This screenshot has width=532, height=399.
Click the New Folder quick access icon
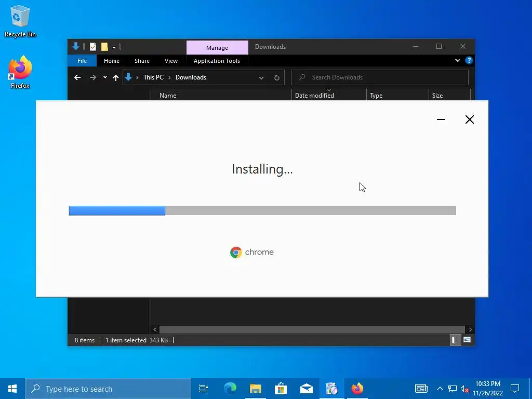(x=104, y=47)
